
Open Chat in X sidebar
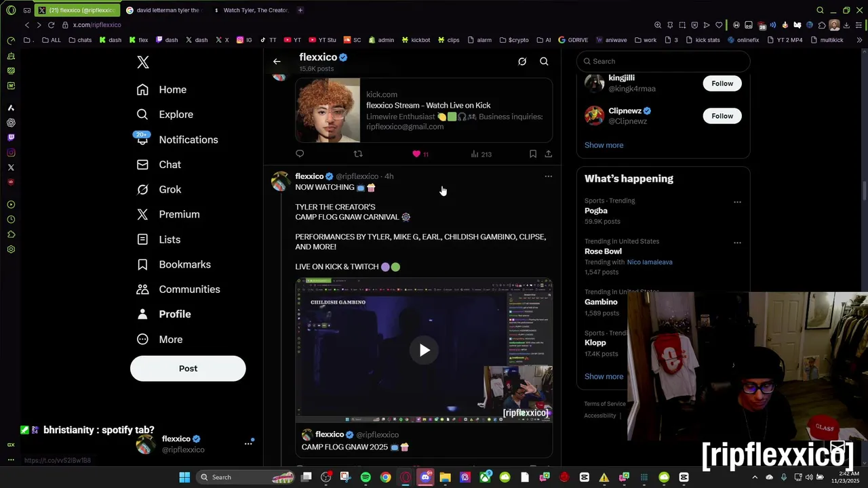coord(159,165)
